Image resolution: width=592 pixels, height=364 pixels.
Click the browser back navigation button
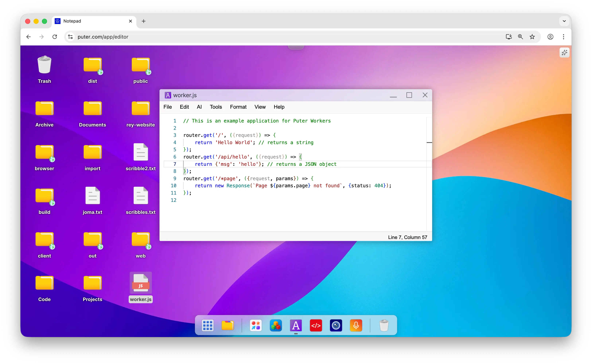point(28,37)
